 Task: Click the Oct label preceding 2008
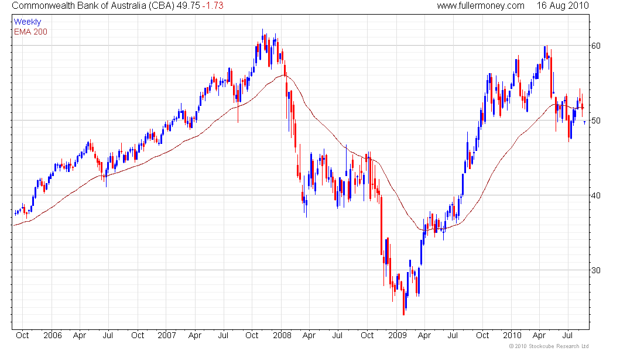tap(252, 335)
